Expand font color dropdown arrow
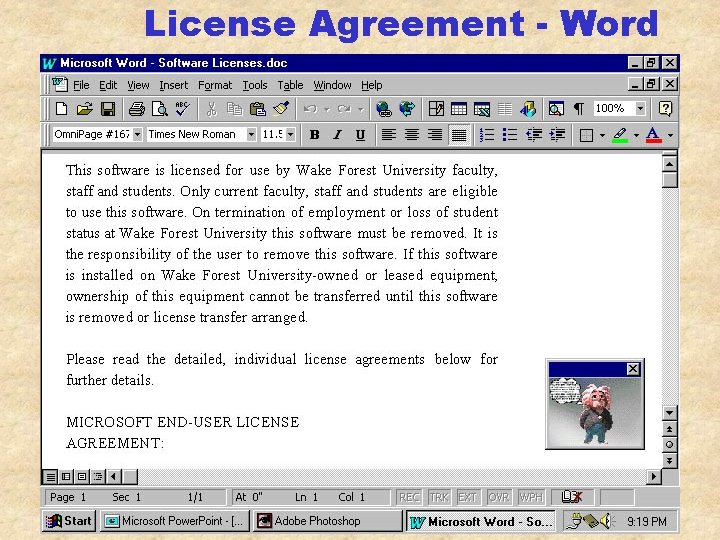 click(670, 135)
